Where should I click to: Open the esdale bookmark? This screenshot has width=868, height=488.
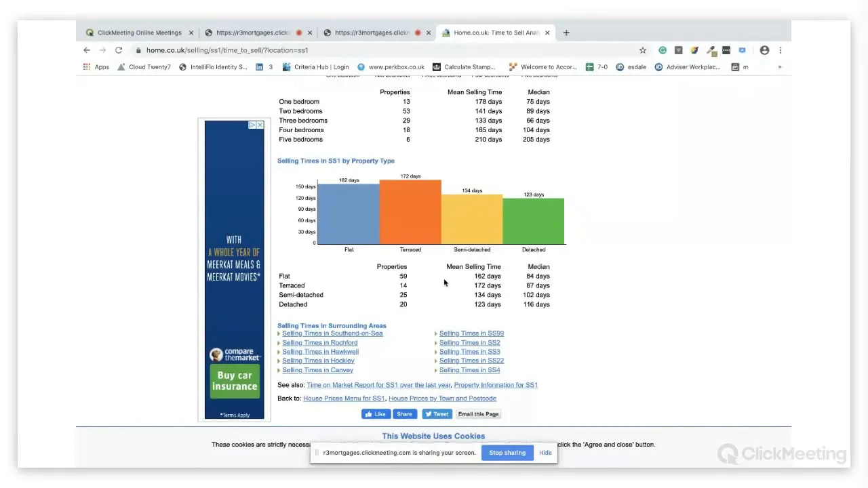(631, 67)
